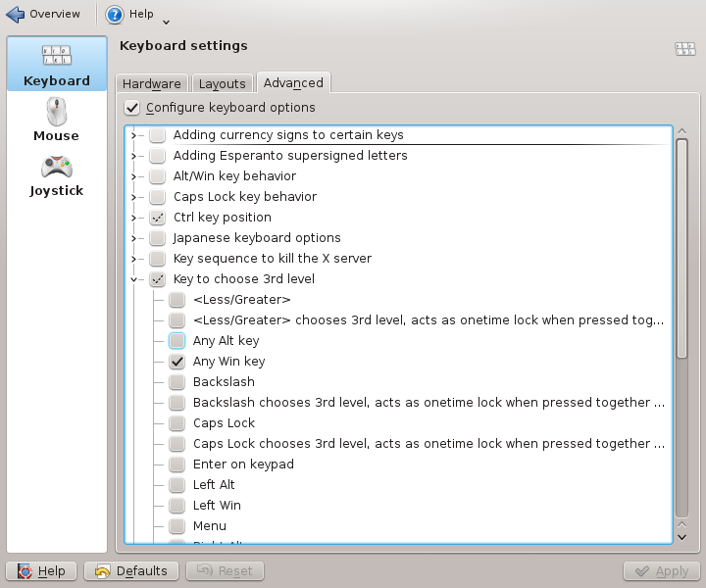Select the Any Alt key row text
Viewport: 706px width, 588px height.
pyautogui.click(x=227, y=341)
